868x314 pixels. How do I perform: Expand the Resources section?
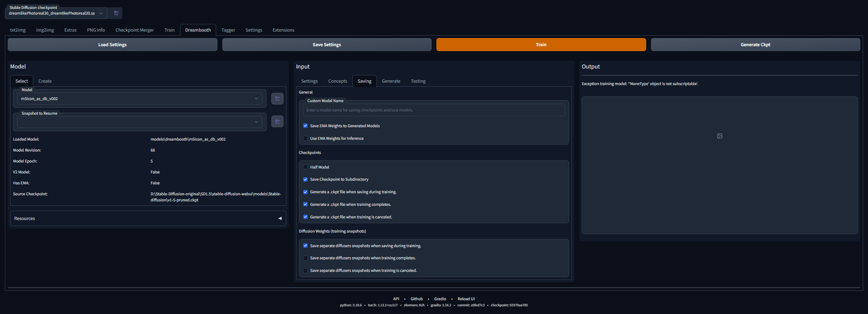point(148,218)
